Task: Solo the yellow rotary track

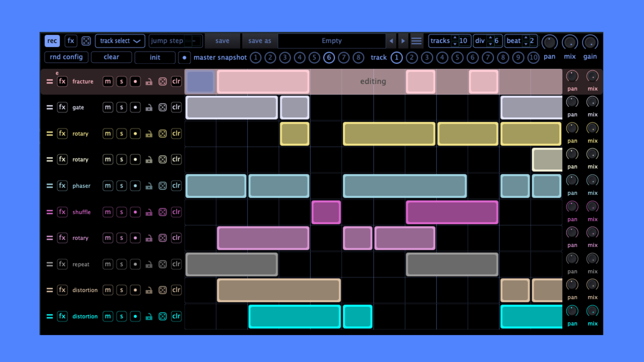Action: [x=121, y=134]
